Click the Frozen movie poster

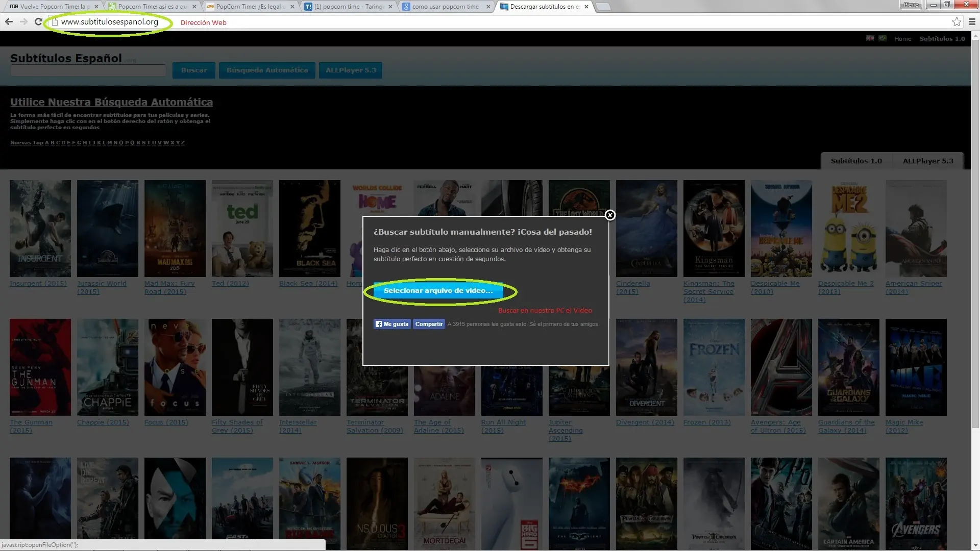pos(714,367)
